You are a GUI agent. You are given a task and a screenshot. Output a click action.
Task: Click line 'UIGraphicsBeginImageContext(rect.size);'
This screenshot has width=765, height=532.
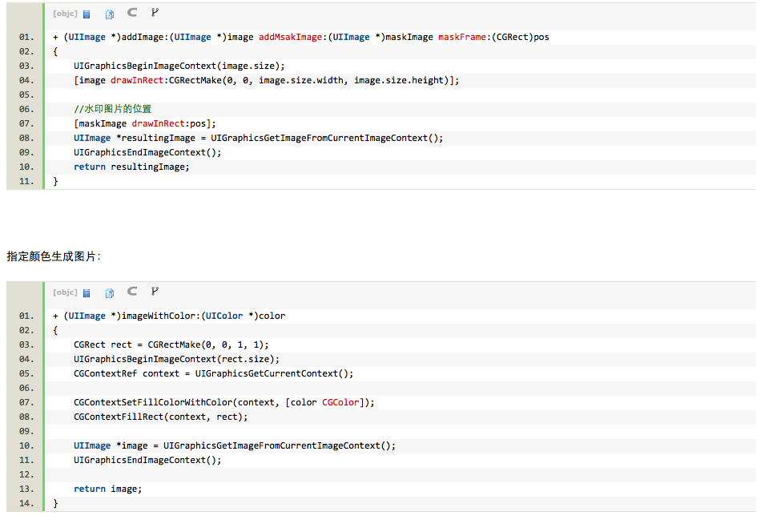click(176, 359)
